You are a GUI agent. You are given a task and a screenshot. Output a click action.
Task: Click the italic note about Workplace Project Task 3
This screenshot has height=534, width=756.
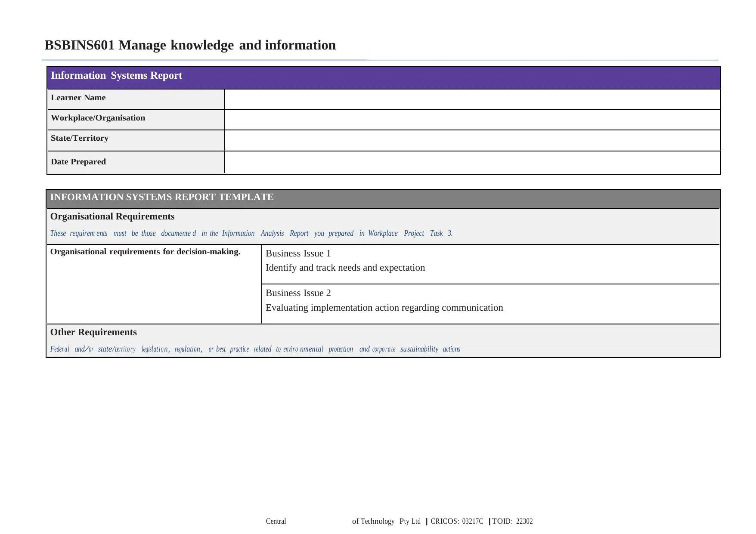(251, 233)
